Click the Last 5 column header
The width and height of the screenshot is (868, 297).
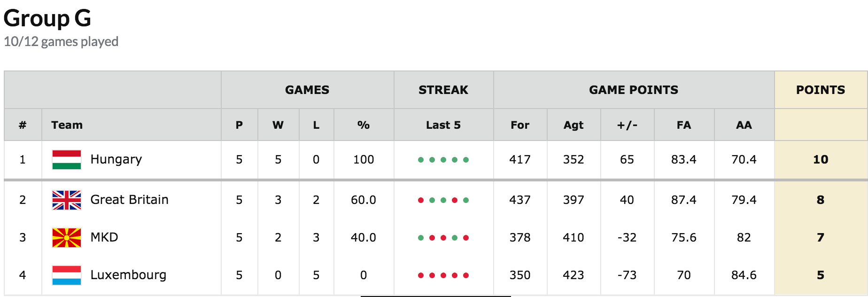443,125
